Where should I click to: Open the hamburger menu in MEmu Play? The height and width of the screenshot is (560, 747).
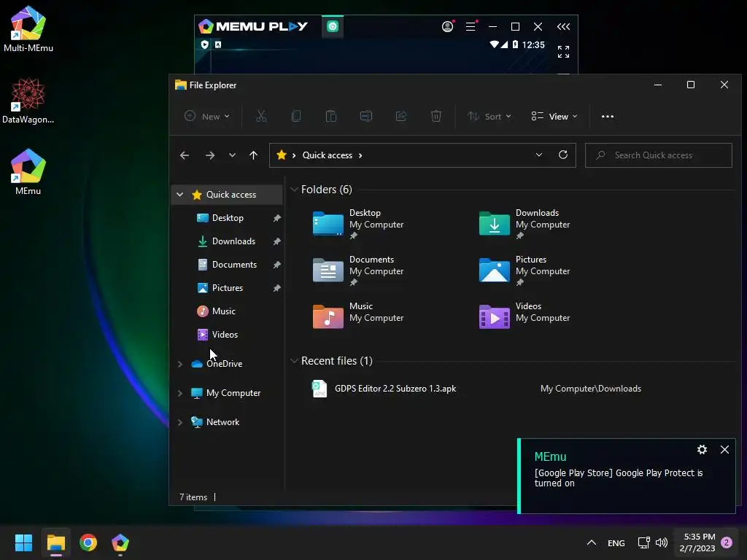pos(471,27)
